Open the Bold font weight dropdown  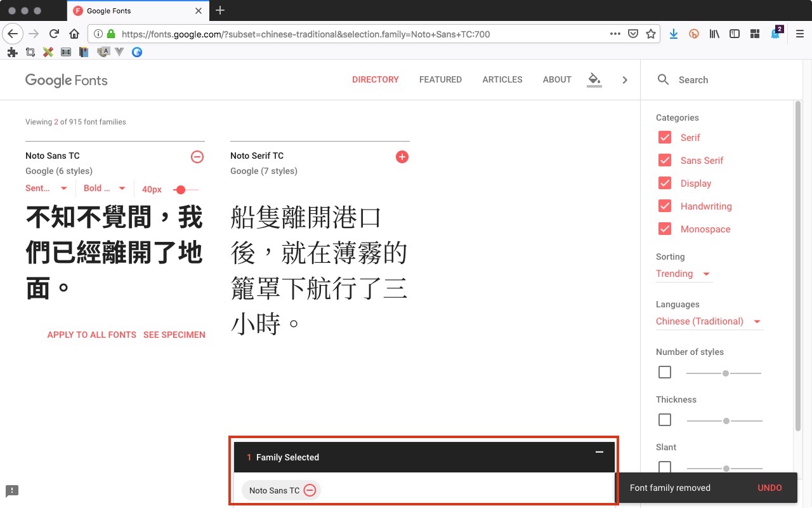pos(105,188)
